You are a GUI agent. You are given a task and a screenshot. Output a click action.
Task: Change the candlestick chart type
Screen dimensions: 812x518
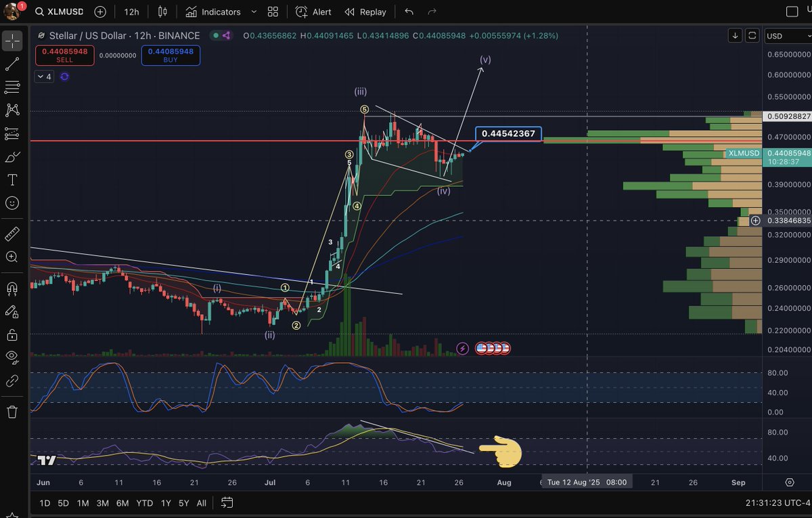(x=162, y=12)
